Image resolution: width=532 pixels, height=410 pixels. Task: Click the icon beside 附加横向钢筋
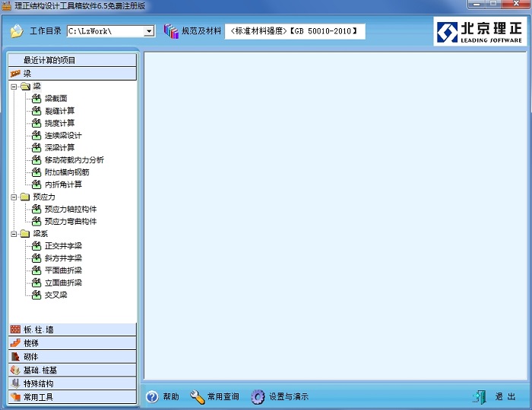(36, 172)
